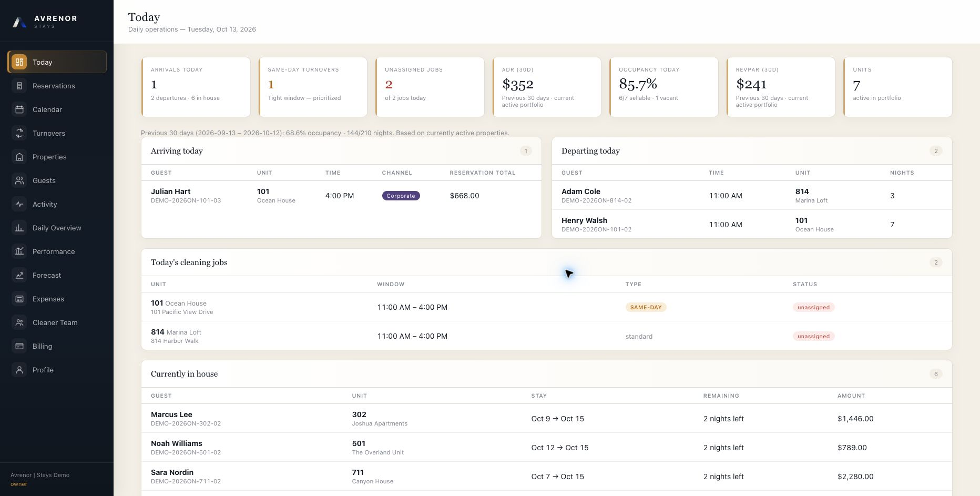Select Turnovers label in the navigation
Screen dimensions: 980x496
49,133
